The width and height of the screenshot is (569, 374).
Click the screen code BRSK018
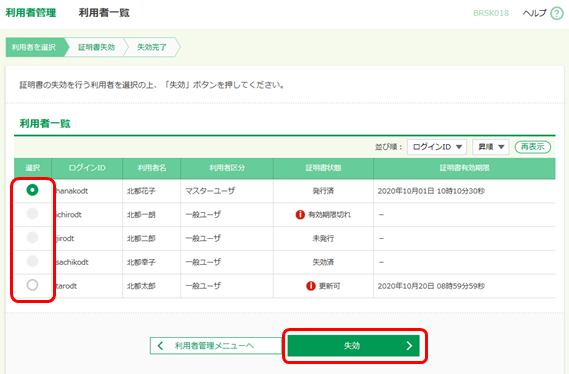491,13
